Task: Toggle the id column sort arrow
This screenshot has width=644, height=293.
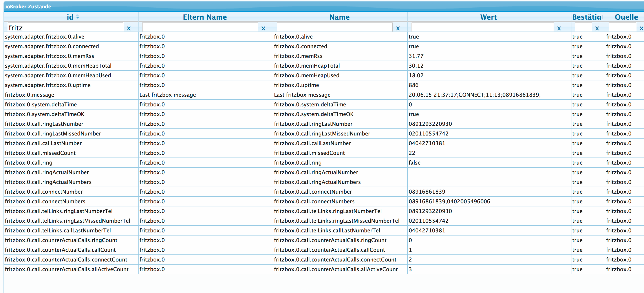Action: point(77,17)
